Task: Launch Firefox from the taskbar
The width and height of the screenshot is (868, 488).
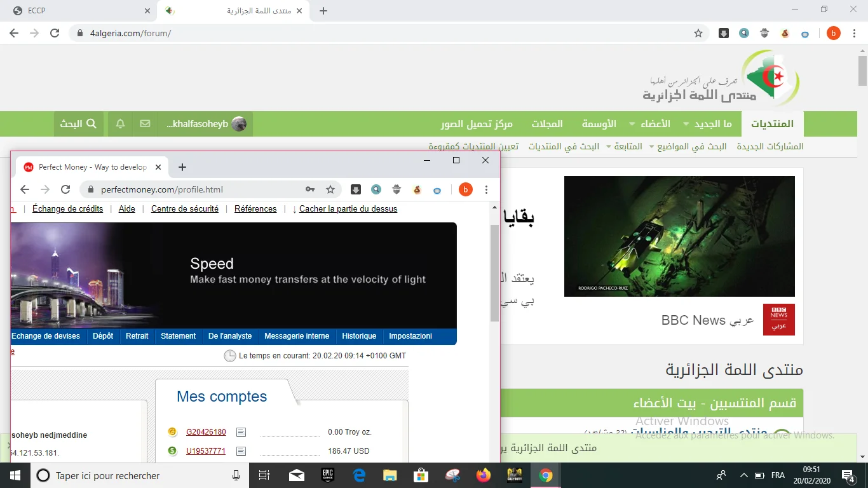Action: coord(484,475)
